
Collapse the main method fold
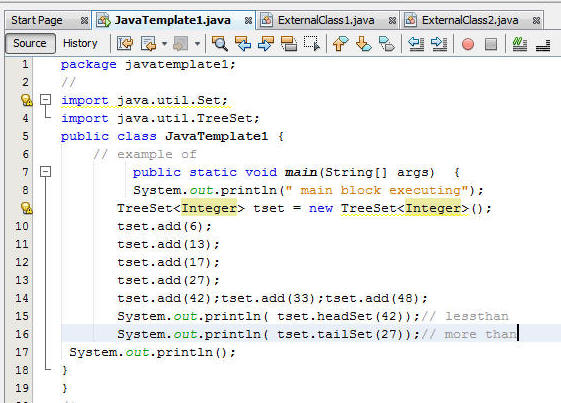coord(45,171)
